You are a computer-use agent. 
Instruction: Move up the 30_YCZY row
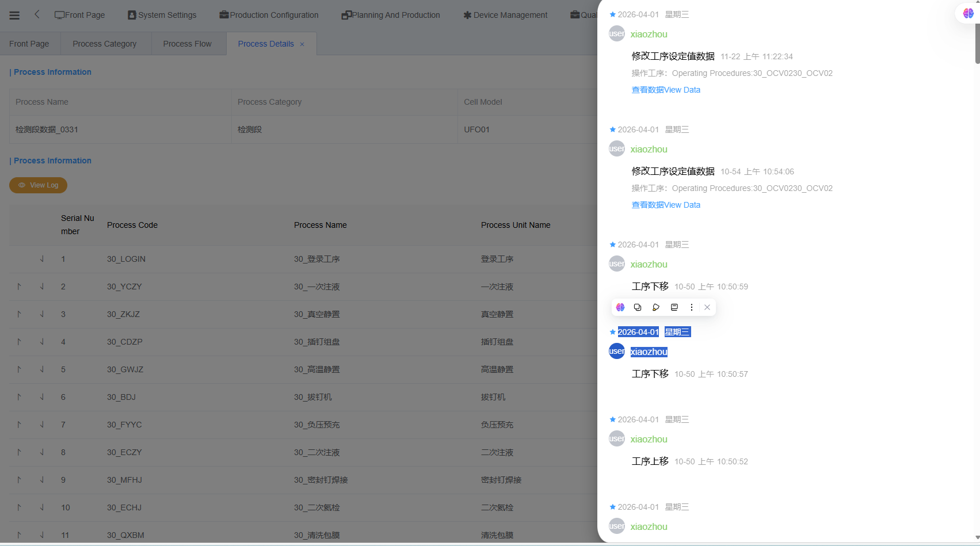click(x=19, y=287)
